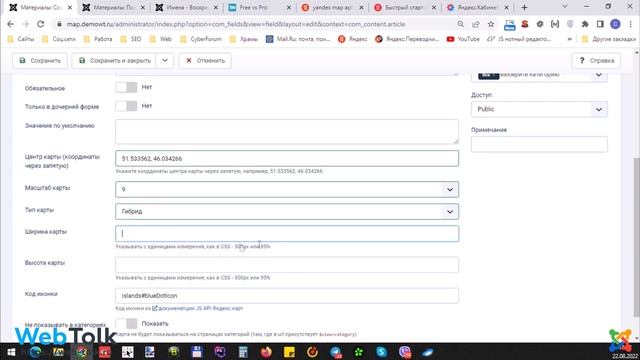
Task: Open the Яндекс.Переводчик bookmark
Action: (407, 39)
